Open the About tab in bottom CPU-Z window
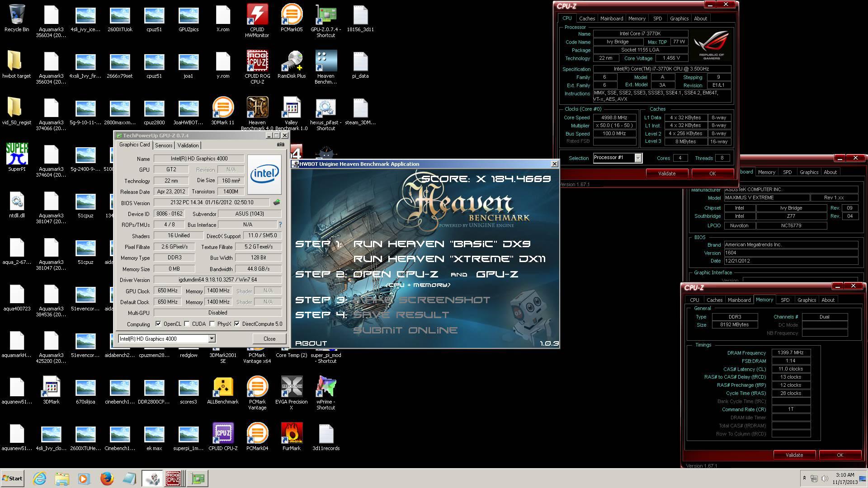 [x=828, y=300]
